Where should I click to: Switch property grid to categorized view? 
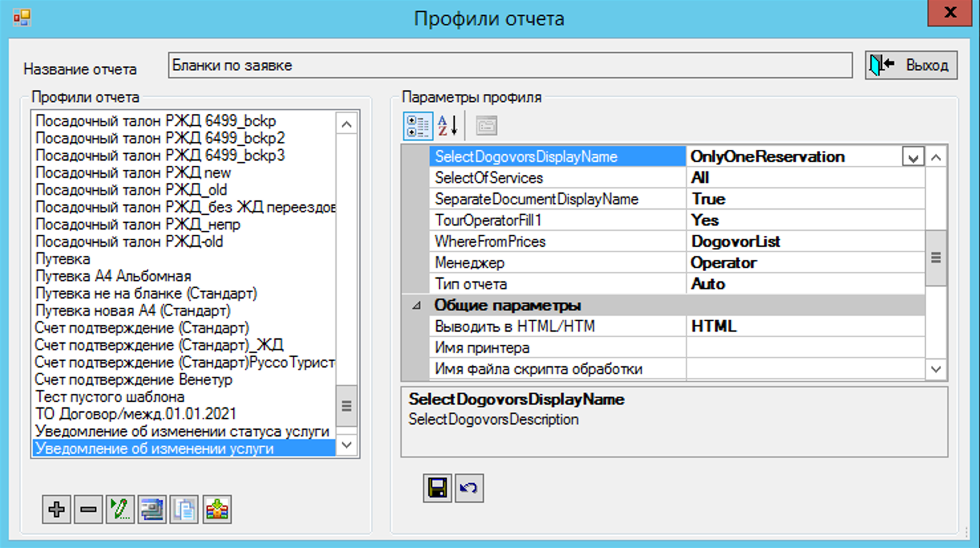click(418, 125)
